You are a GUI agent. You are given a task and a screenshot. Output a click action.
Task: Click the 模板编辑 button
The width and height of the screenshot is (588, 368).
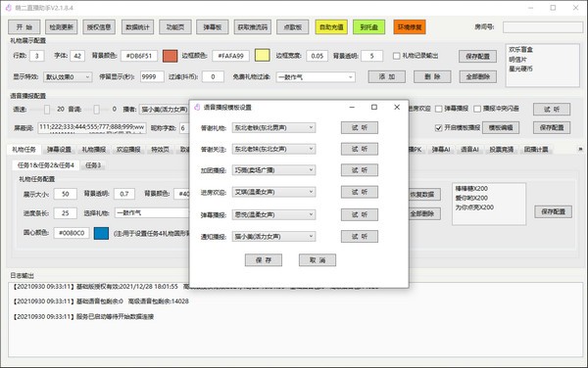tap(501, 127)
